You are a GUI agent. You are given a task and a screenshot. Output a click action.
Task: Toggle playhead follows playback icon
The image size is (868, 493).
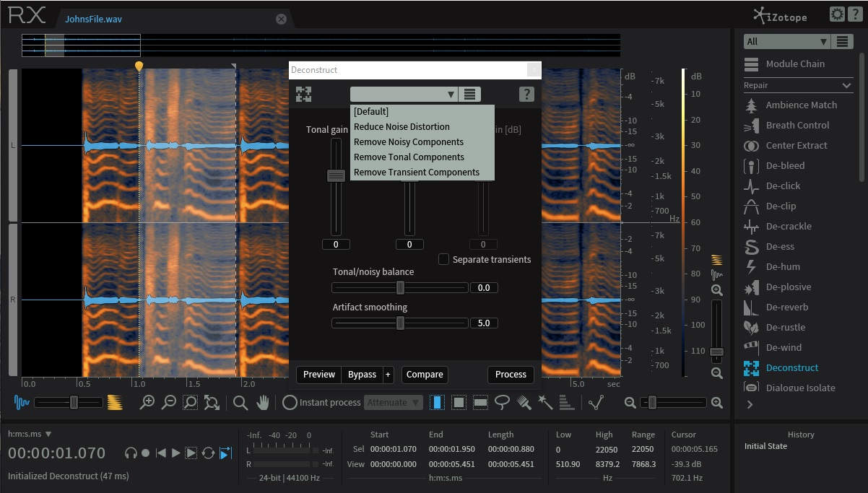coord(225,453)
